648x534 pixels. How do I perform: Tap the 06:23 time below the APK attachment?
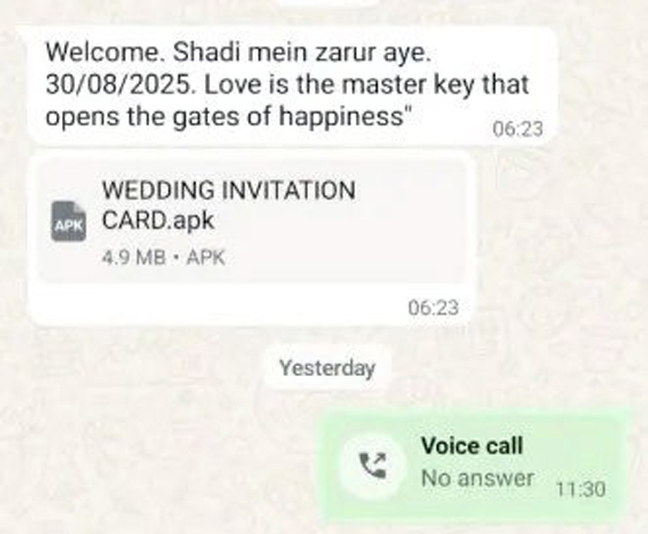(x=434, y=308)
